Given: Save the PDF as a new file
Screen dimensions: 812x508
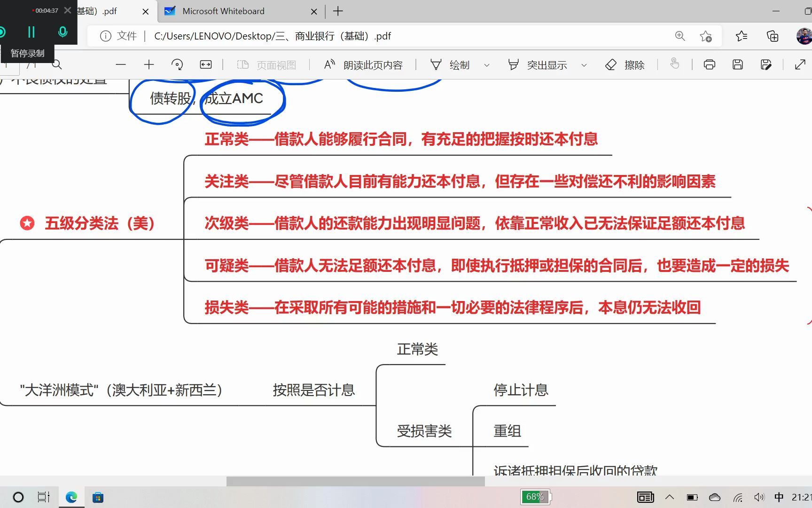Looking at the screenshot, I should pyautogui.click(x=765, y=64).
